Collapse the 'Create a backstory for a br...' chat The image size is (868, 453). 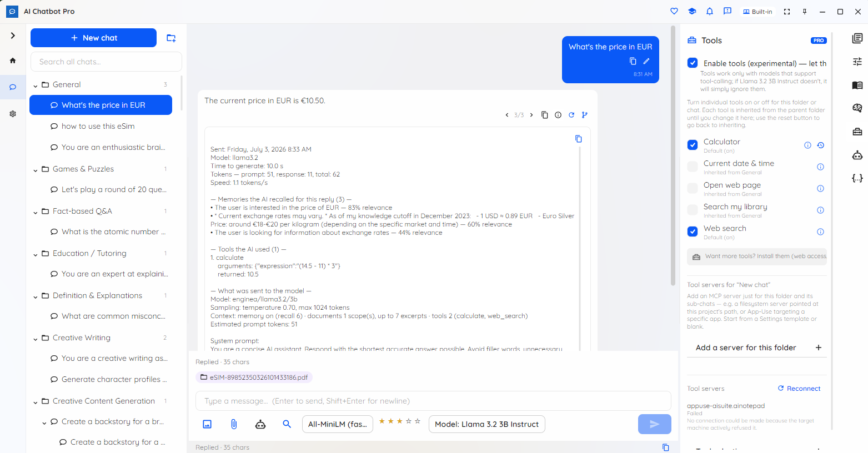(44, 422)
